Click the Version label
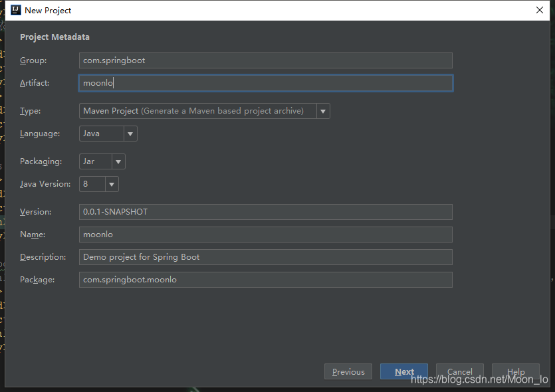 pos(36,212)
